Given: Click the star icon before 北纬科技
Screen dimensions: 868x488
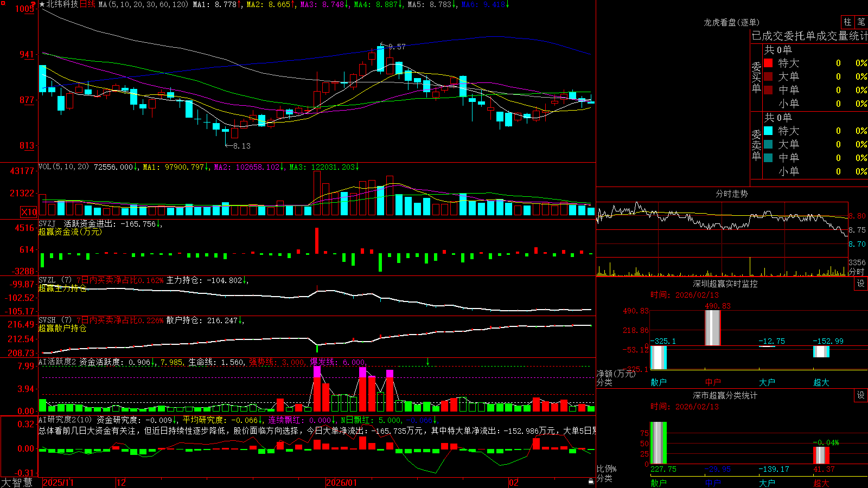Looking at the screenshot, I should (42, 4).
